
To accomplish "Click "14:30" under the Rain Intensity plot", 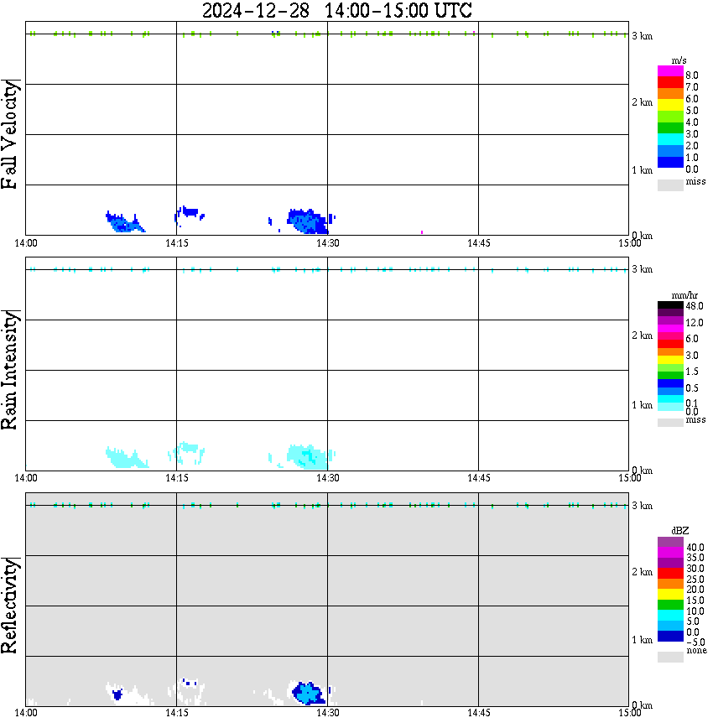I will tap(328, 478).
